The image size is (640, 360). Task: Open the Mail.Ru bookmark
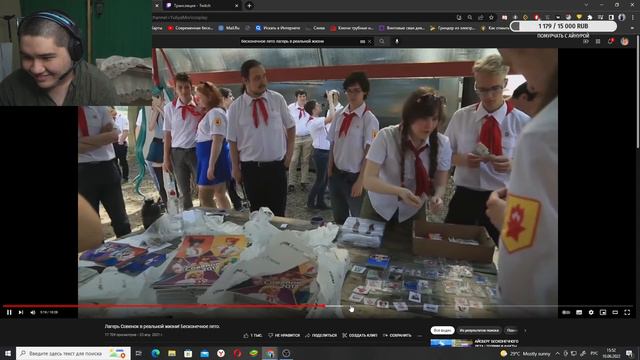[x=229, y=28]
